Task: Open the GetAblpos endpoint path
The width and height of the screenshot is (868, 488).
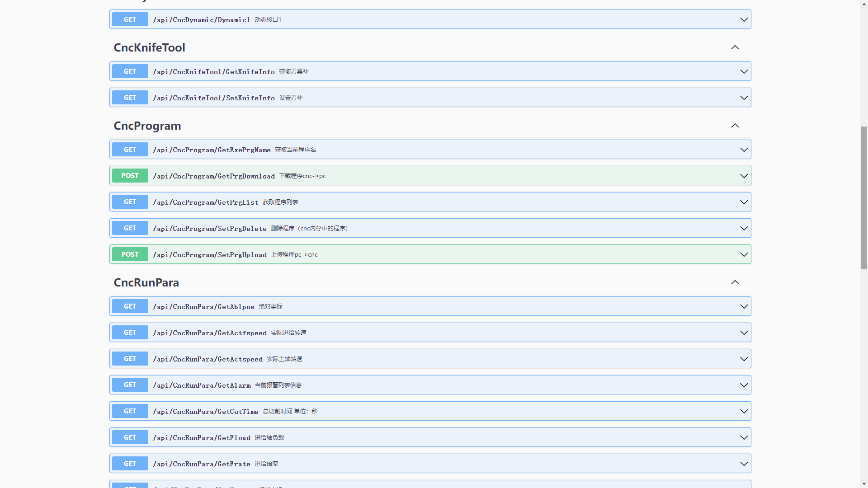Action: [x=203, y=307]
